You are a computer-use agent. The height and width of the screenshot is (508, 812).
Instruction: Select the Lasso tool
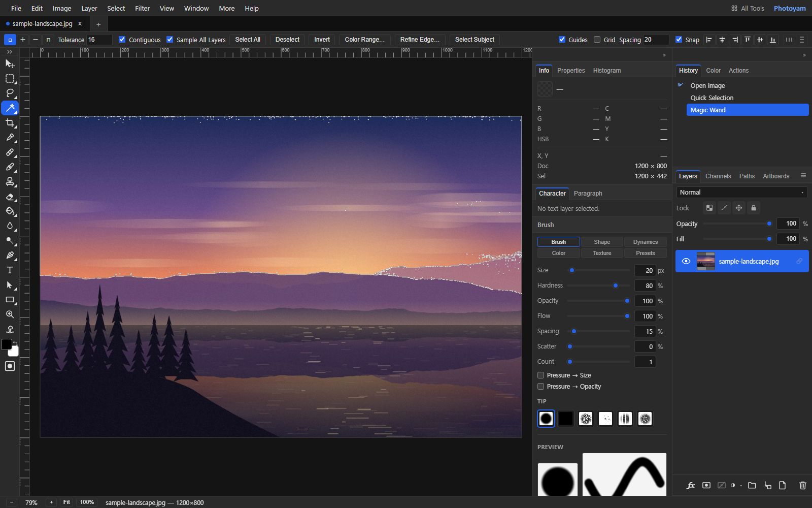[10, 93]
